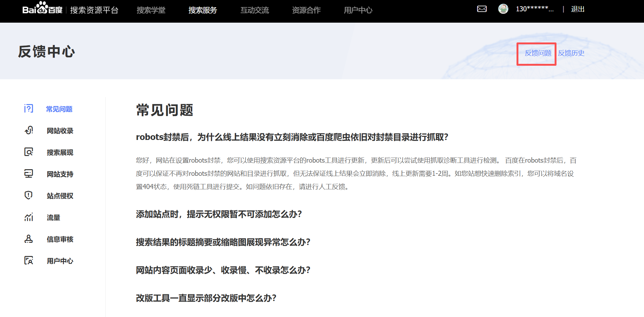Viewport: 644px width, 317px height.
Task: Click the user avatar picture
Action: pos(503,9)
